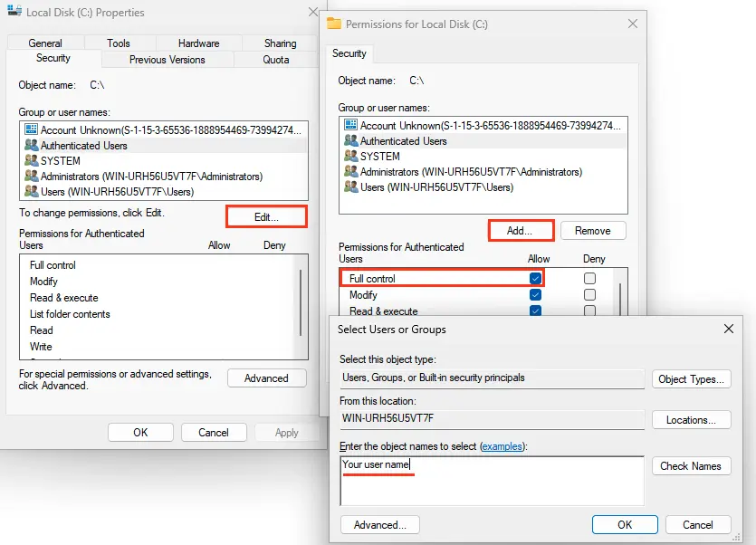Toggle Modify Allow checkbox

536,295
